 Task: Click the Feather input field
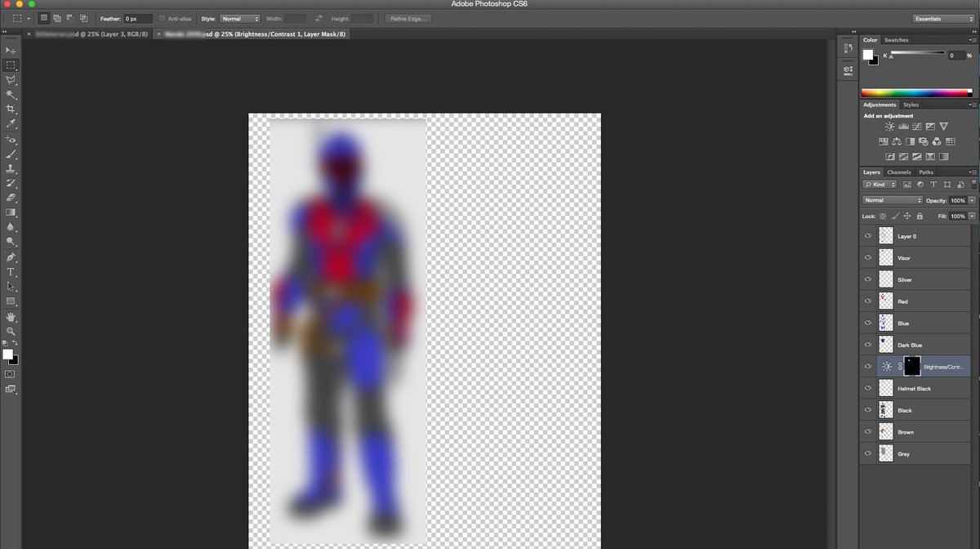point(137,18)
